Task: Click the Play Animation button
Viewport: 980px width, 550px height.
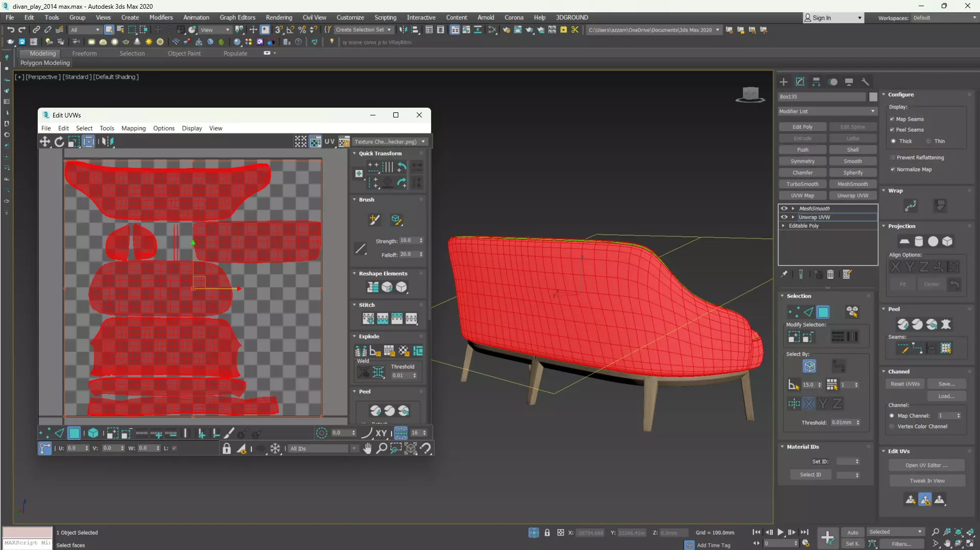Action: tap(780, 532)
